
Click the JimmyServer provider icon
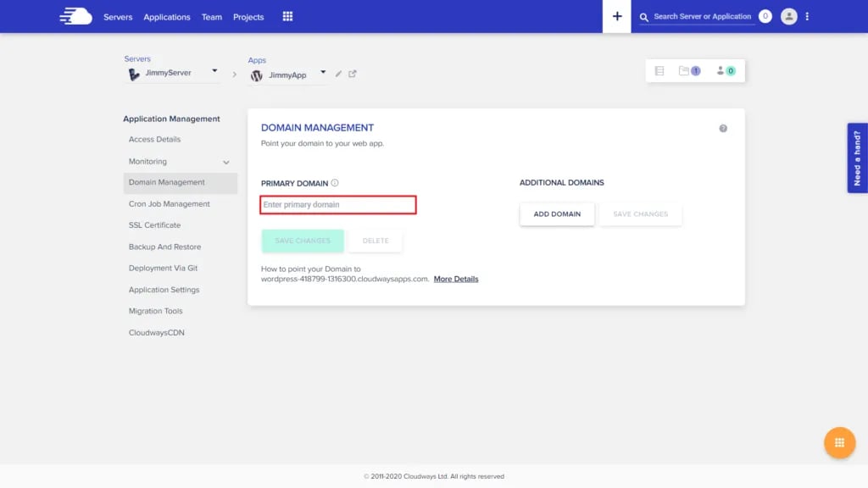point(134,75)
